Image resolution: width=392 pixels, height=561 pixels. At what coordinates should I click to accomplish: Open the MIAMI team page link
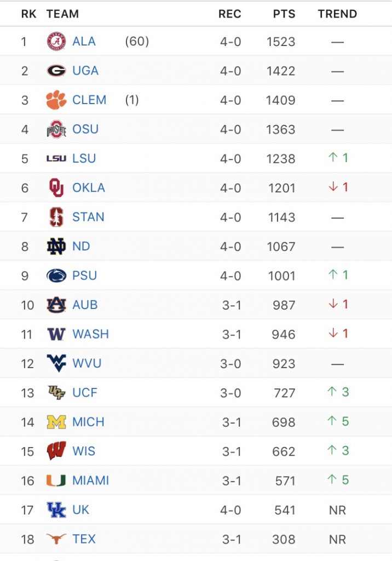pyautogui.click(x=90, y=480)
